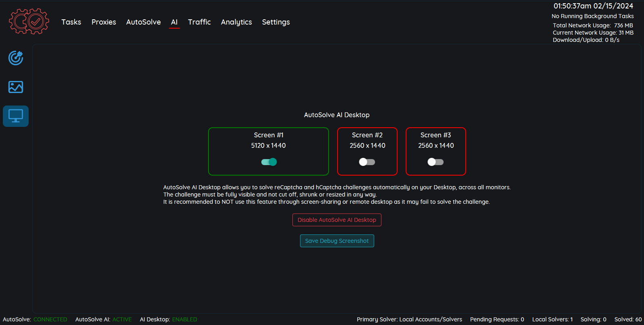Turn off the Screen #1 toggle

(269, 162)
